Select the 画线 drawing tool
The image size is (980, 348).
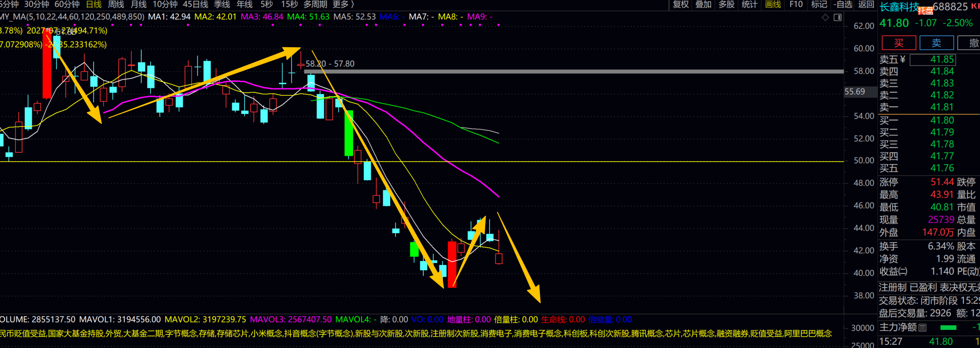click(773, 4)
